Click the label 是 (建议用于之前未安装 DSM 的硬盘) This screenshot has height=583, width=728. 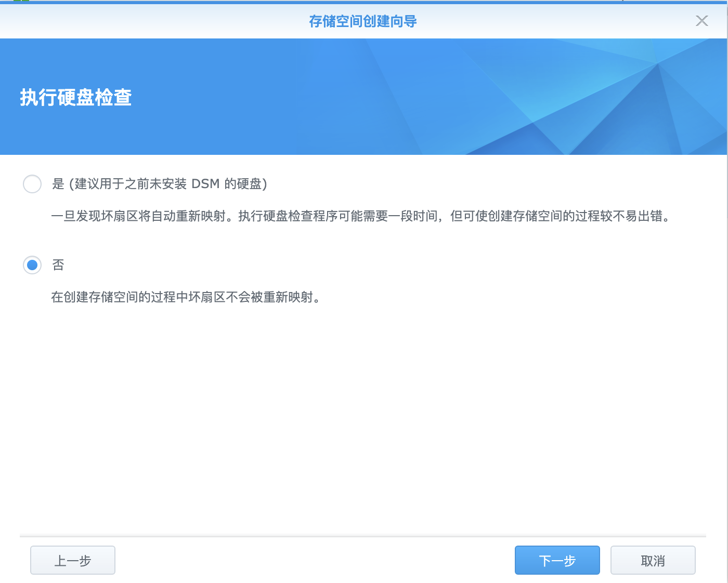(160, 184)
